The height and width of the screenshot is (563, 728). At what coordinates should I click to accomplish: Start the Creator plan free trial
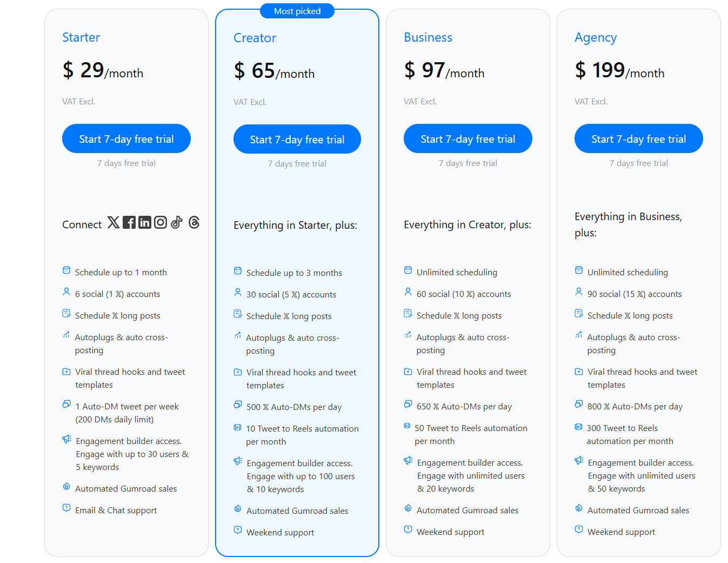click(297, 139)
